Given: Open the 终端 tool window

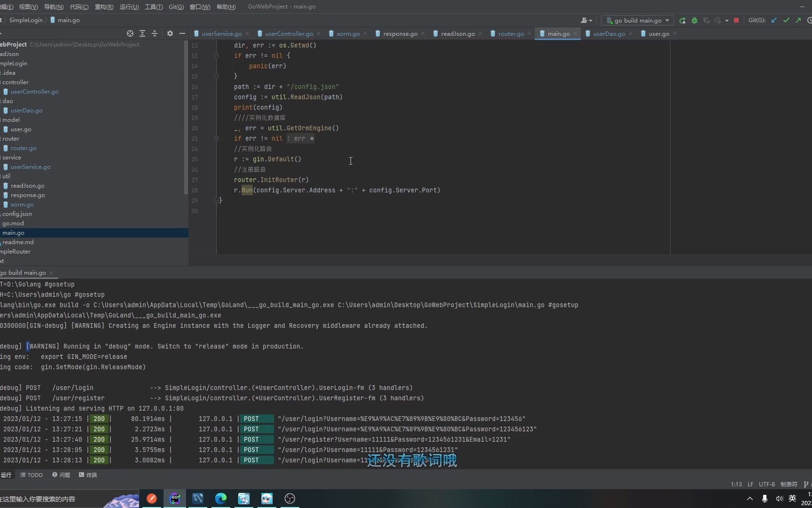Looking at the screenshot, I should (88, 475).
